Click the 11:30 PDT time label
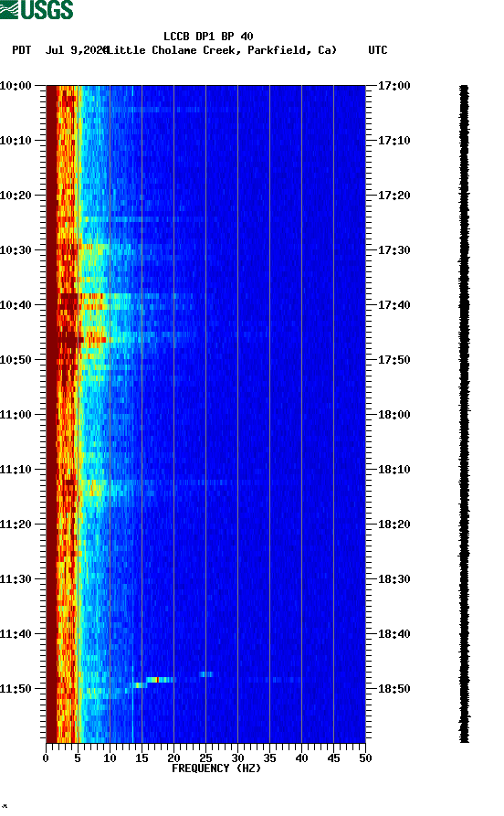The image size is (504, 816). click(x=16, y=579)
